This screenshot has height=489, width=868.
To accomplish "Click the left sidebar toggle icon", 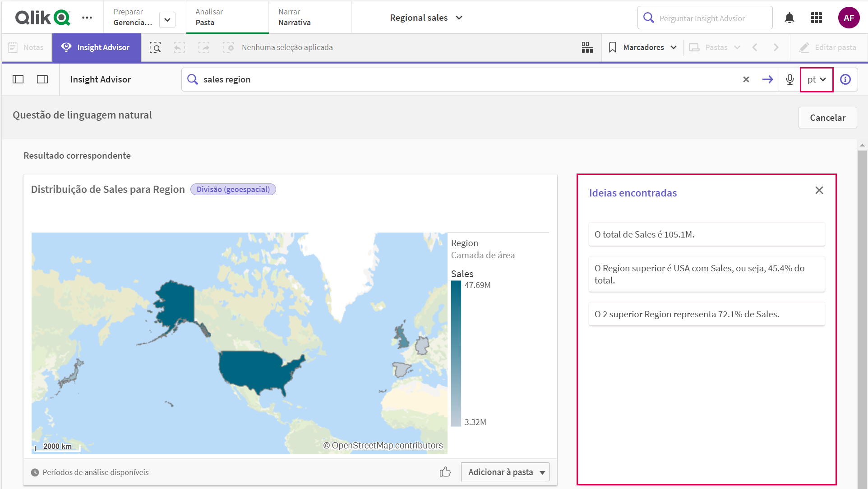I will click(x=18, y=78).
